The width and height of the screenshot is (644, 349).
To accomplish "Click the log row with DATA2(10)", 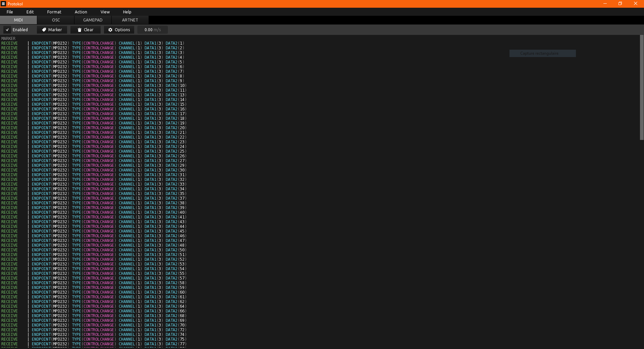I will click(94, 86).
